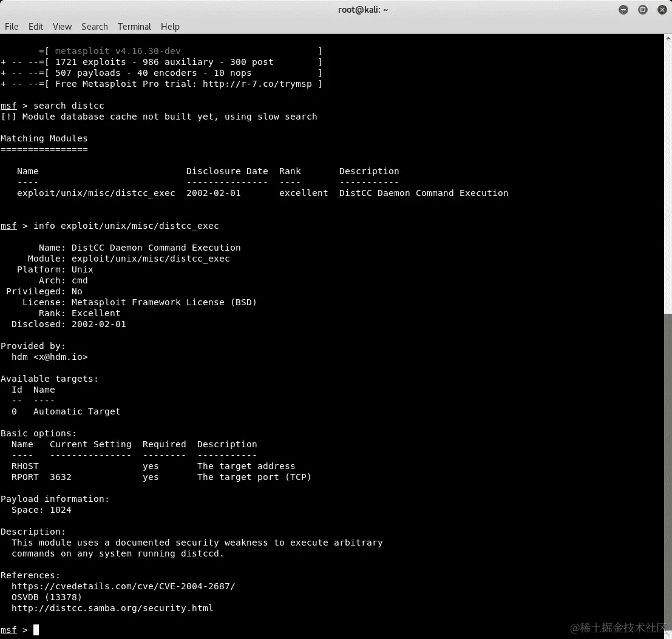Click the 'OSVDB (13378)' reference

tap(47, 597)
